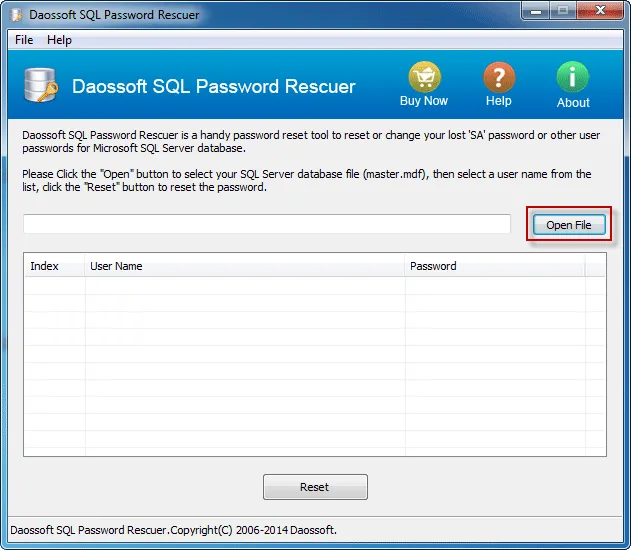Viewport: 631px width, 550px height.
Task: Click the Help text label under the question mark icon
Action: [x=499, y=101]
